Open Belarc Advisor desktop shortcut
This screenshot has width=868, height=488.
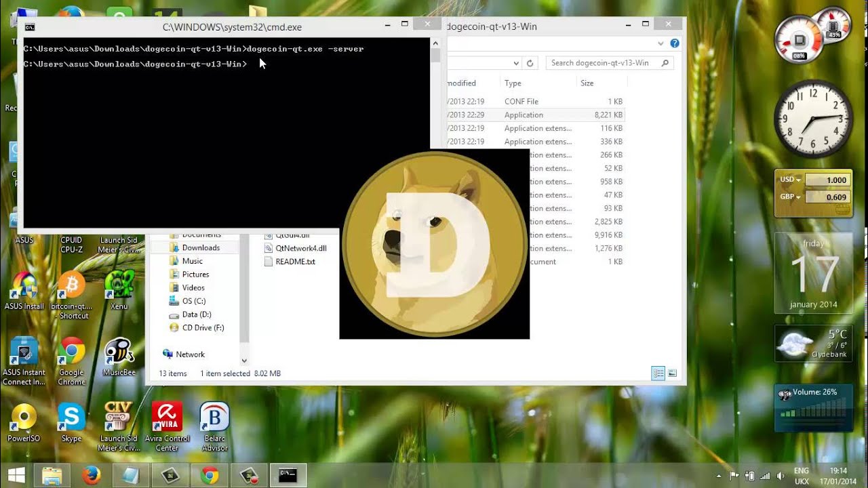click(x=214, y=427)
